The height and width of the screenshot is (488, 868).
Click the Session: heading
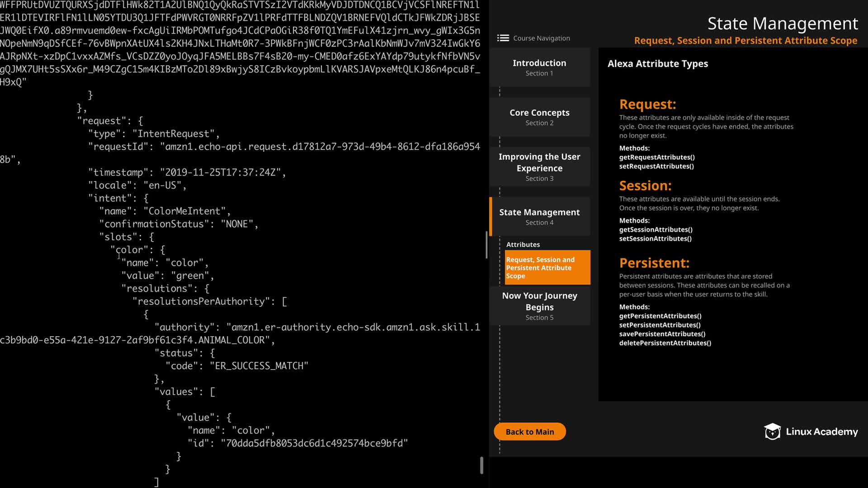[x=645, y=186]
